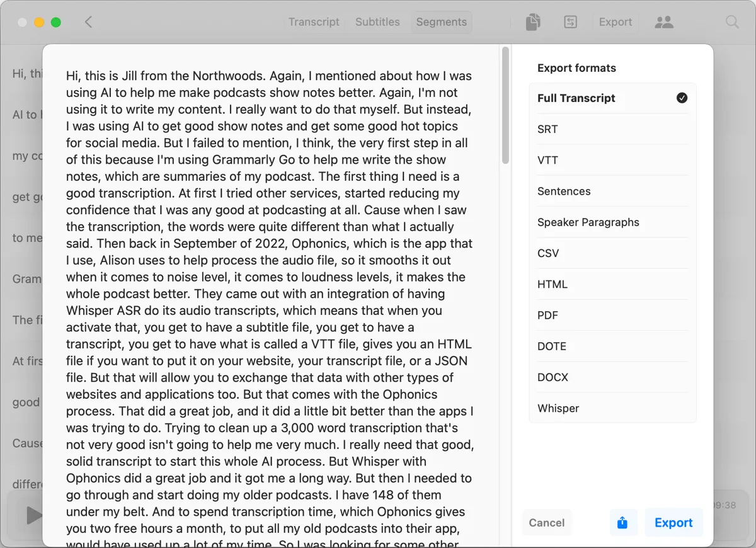
Task: Choose the Sentences export format
Action: pyautogui.click(x=612, y=191)
